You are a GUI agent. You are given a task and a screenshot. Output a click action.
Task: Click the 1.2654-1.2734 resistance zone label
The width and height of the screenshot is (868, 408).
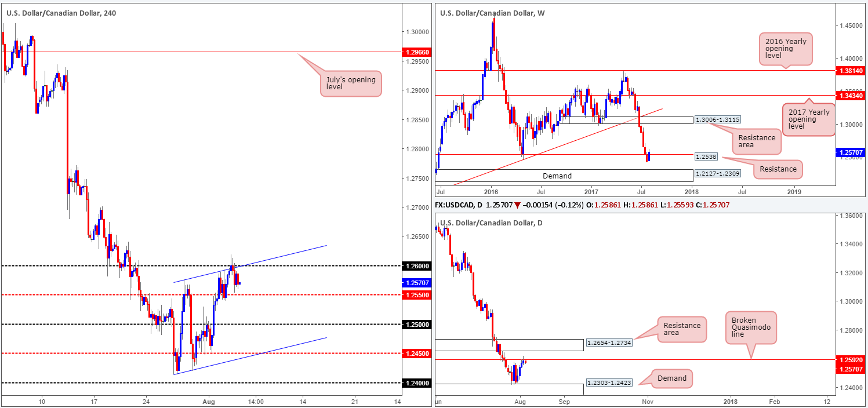[x=609, y=343]
